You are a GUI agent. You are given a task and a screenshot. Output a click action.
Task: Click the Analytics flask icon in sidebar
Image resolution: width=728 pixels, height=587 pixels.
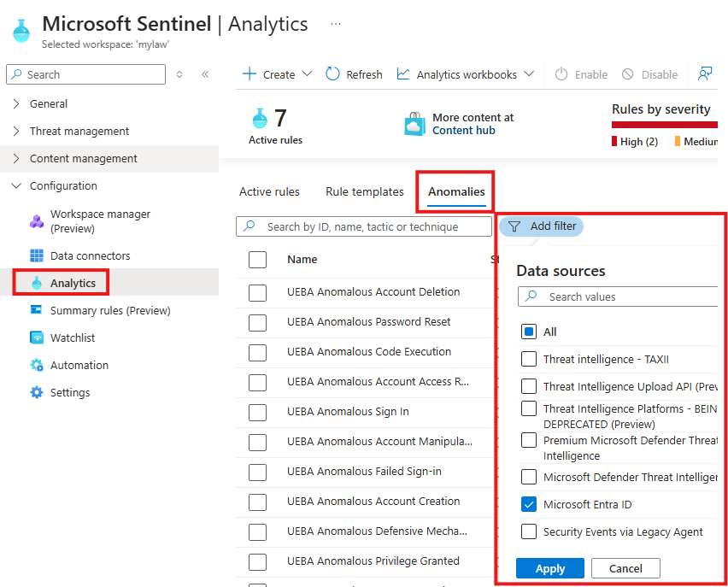point(37,283)
